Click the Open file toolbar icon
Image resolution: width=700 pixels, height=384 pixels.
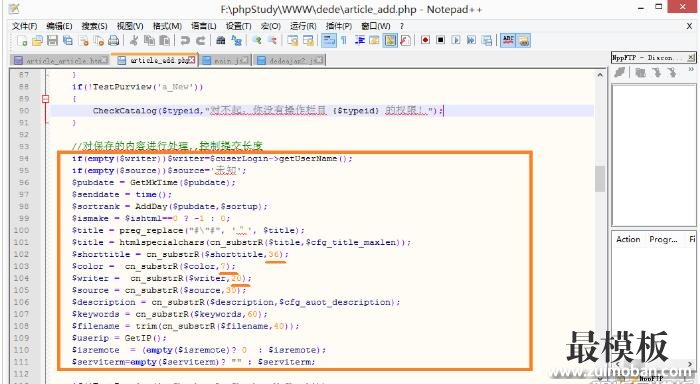click(x=37, y=41)
